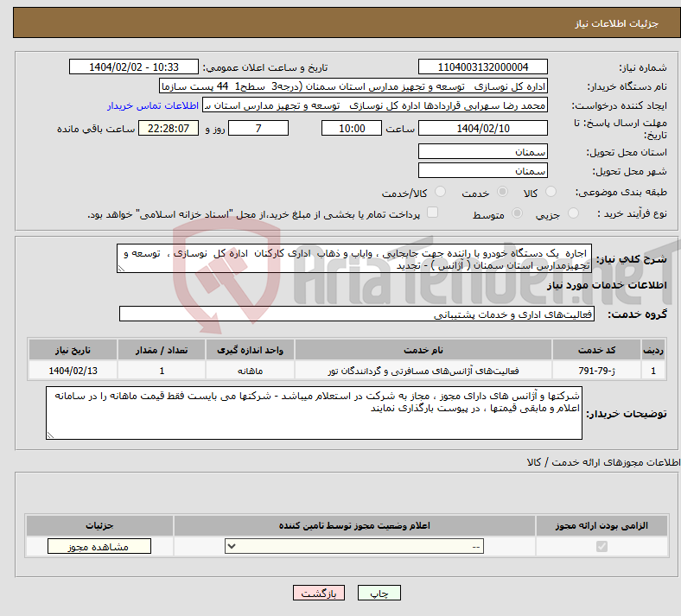Viewport: 681px width, 616px height.
Task: Toggle the mandatory license checkbox in table
Action: pos(601,546)
